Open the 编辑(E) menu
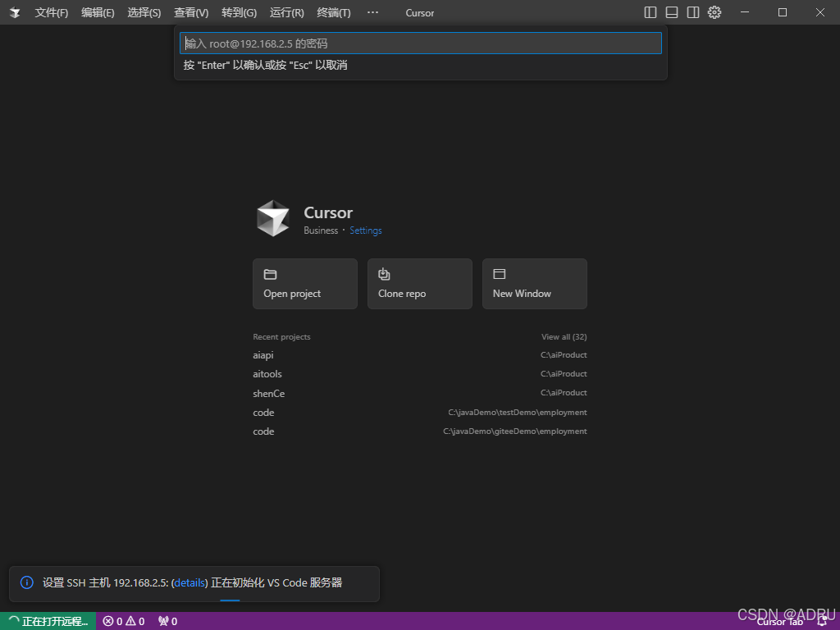The image size is (840, 630). (x=98, y=13)
